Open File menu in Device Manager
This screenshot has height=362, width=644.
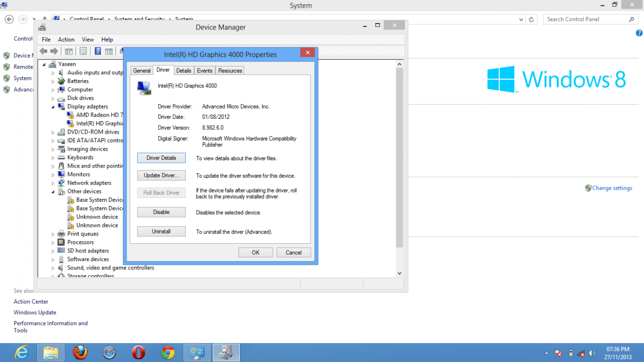pos(46,40)
